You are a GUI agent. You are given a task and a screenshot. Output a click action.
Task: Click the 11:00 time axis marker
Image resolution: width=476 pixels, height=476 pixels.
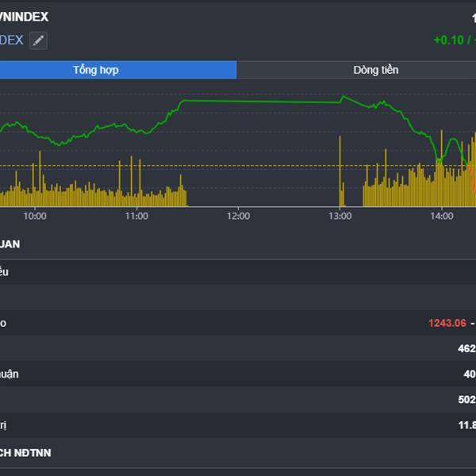point(136,216)
